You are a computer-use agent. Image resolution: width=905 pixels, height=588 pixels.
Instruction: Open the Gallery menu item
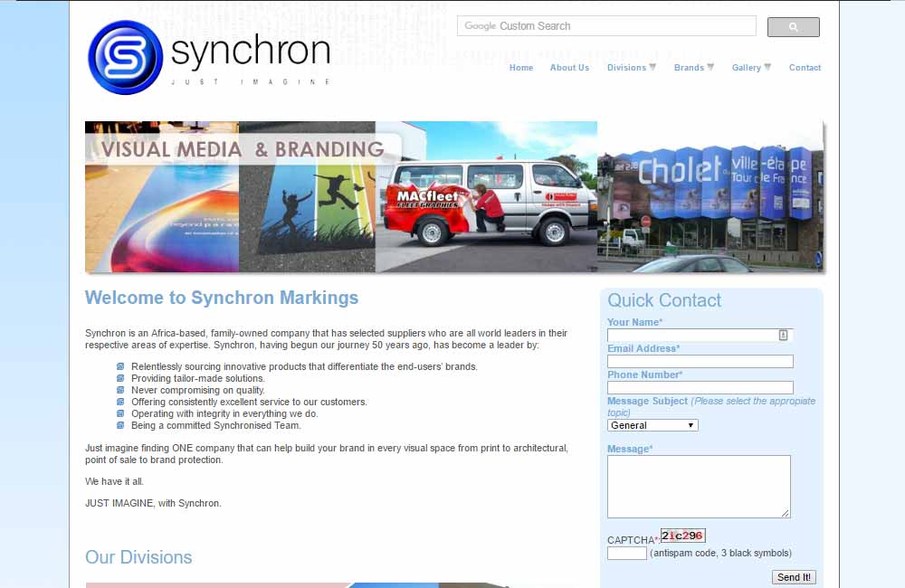(747, 68)
